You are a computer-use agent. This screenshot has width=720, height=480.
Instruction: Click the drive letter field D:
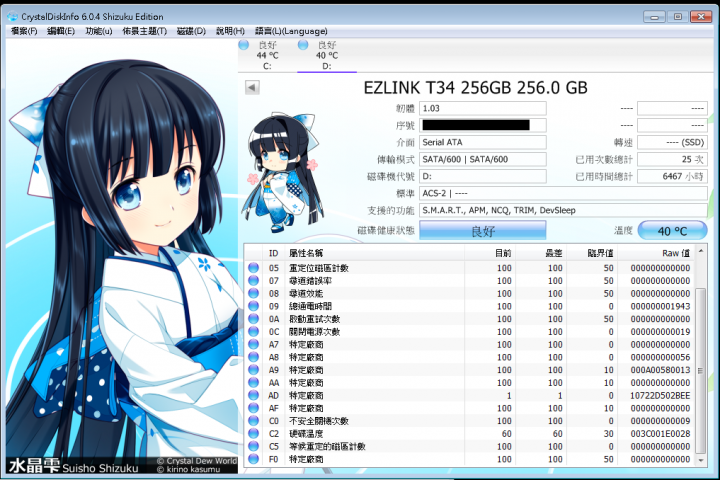(x=483, y=176)
